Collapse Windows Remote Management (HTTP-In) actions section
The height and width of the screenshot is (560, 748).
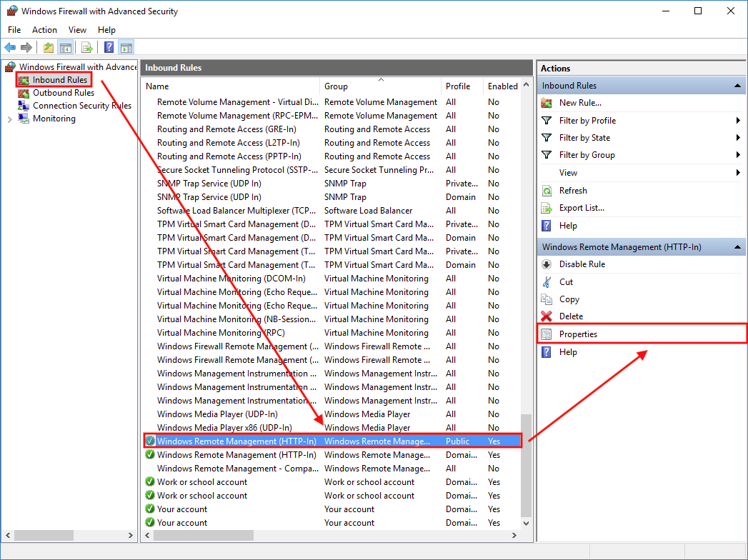(737, 247)
